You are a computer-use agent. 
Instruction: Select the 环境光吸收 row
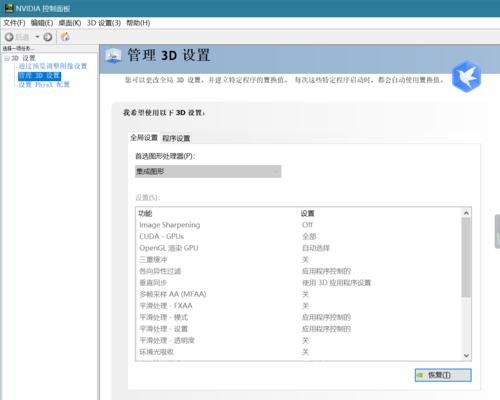tap(298, 352)
